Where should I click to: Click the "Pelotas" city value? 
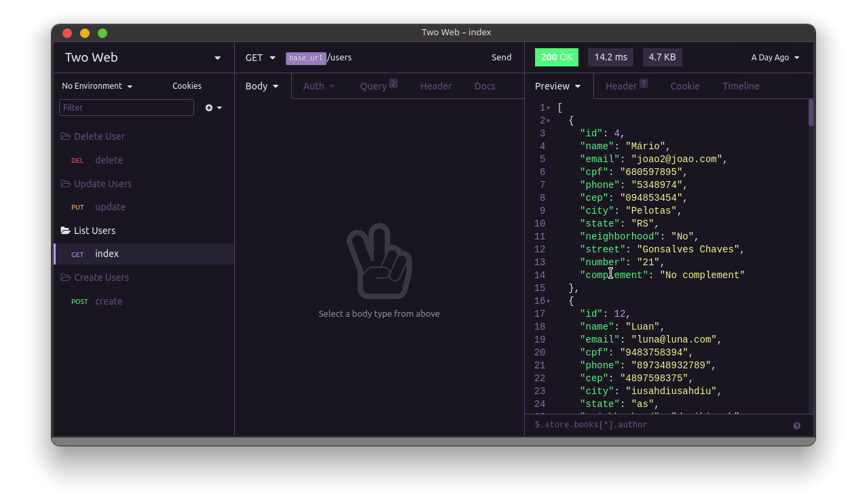tap(651, 211)
